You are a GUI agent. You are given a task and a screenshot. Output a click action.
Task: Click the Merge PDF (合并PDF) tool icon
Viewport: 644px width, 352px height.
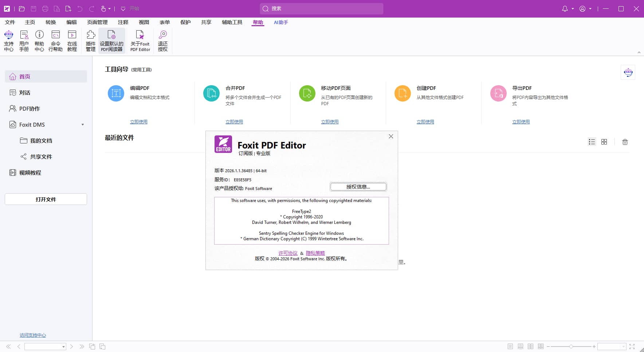[211, 93]
